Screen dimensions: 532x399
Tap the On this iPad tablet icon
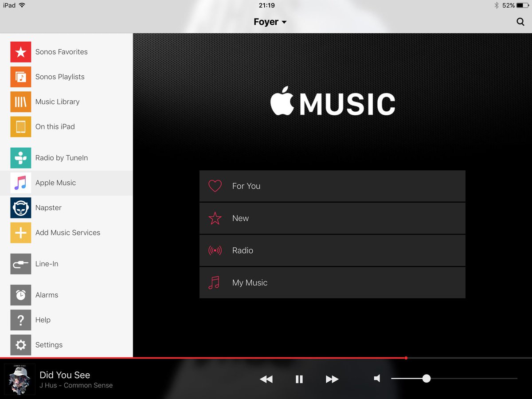(x=21, y=127)
